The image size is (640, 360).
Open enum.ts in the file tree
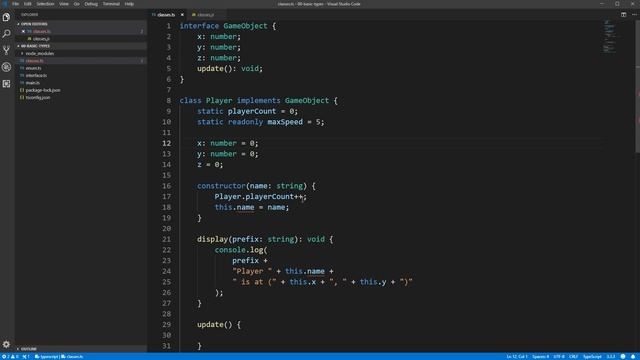pyautogui.click(x=33, y=68)
